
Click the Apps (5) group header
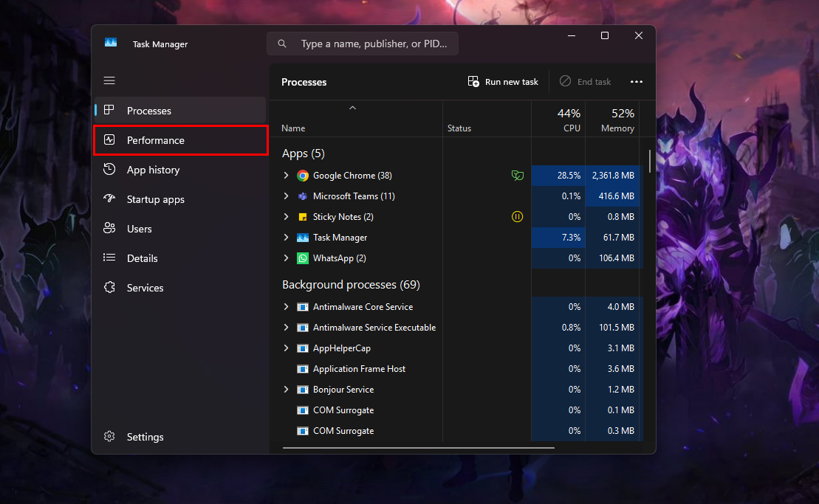[x=304, y=153]
